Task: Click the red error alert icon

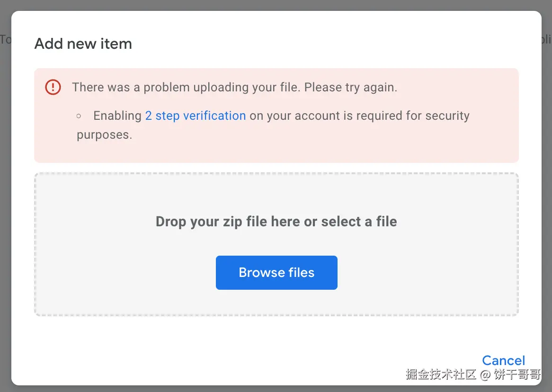Action: [x=53, y=87]
